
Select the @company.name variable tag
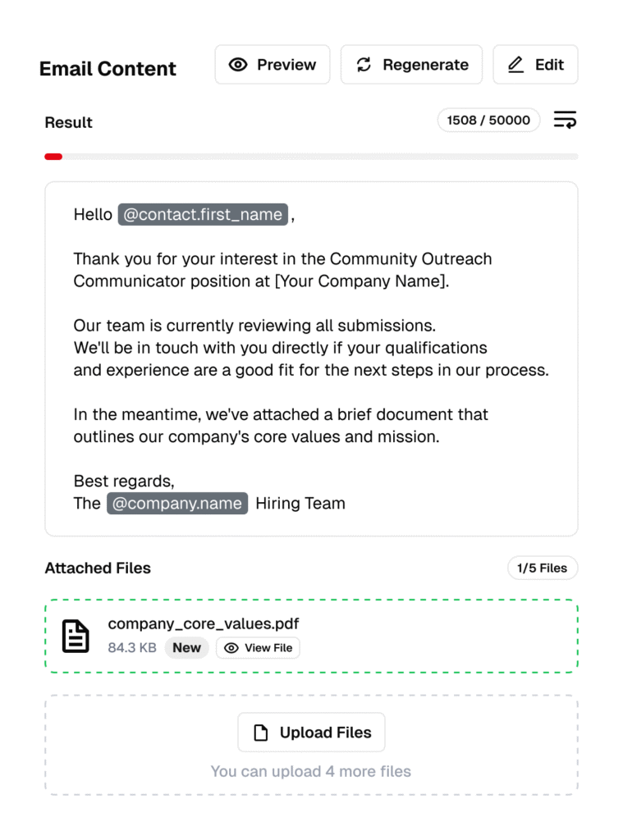click(x=177, y=503)
